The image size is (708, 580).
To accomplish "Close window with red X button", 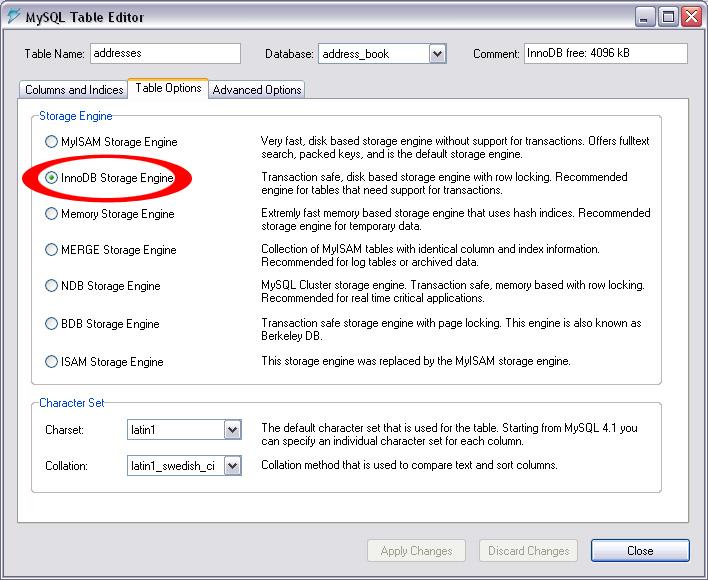I will [691, 17].
